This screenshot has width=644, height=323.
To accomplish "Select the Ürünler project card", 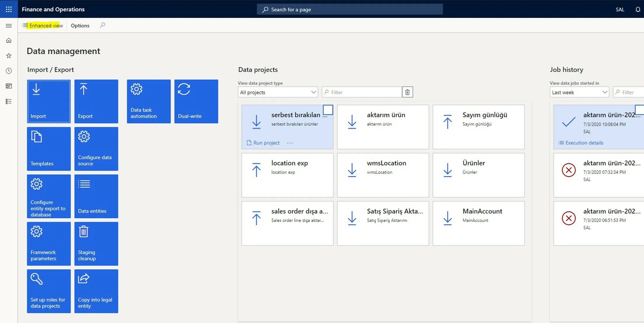I will [x=478, y=175].
